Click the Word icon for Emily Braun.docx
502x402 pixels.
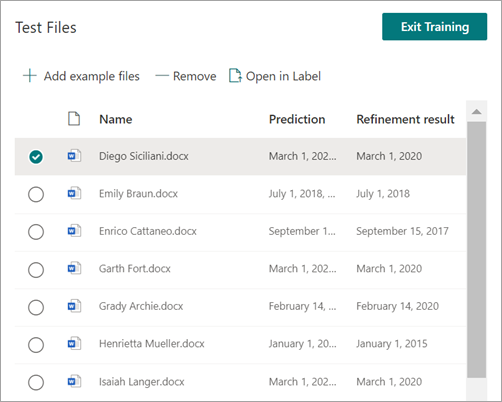pos(74,193)
